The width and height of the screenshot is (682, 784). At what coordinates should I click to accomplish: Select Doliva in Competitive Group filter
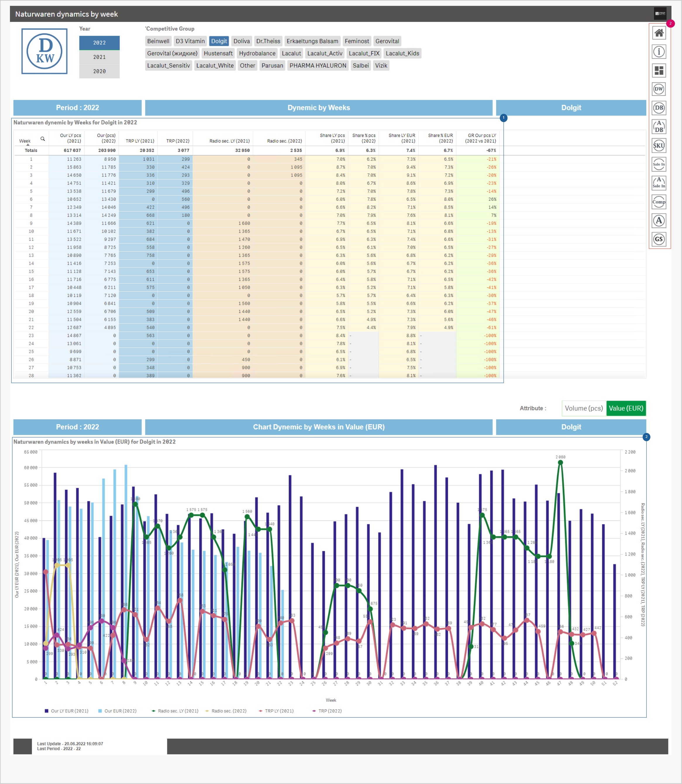(241, 41)
